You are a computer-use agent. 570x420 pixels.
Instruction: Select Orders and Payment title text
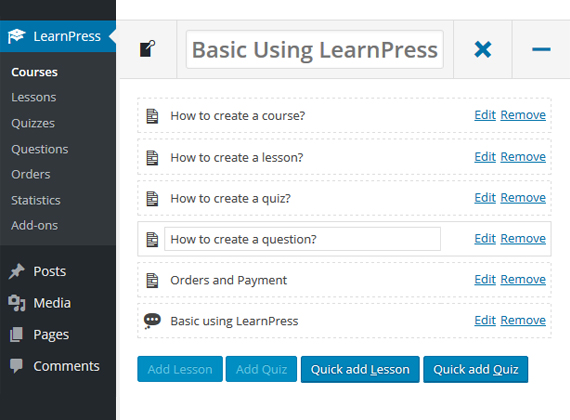coord(229,280)
